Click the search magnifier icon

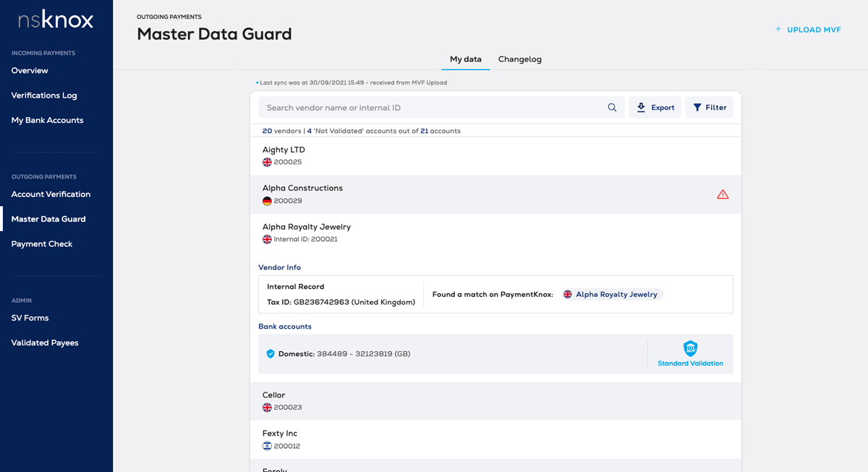612,108
